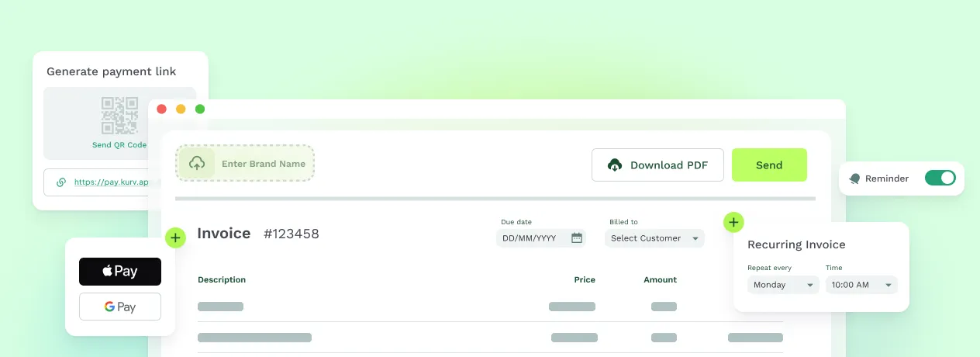Click the DD/MM/YYYY due date field

[x=530, y=238]
